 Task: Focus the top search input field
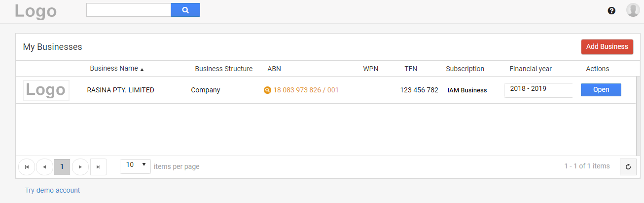point(129,10)
